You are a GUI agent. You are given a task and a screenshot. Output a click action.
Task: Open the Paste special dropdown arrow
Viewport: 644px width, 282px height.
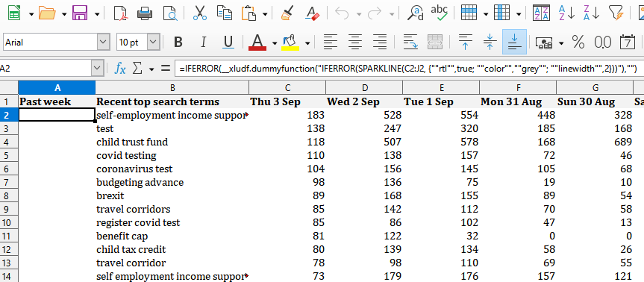[265, 14]
